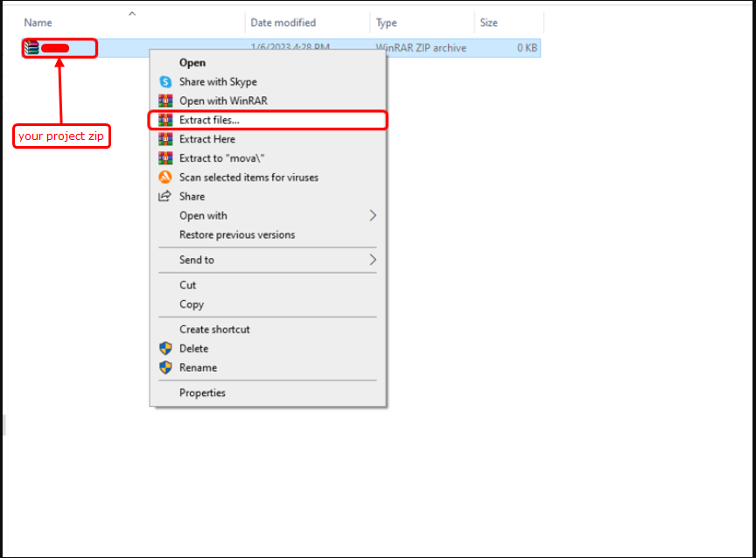The width and height of the screenshot is (756, 558).
Task: Sort by the Date modified column
Action: click(x=283, y=23)
